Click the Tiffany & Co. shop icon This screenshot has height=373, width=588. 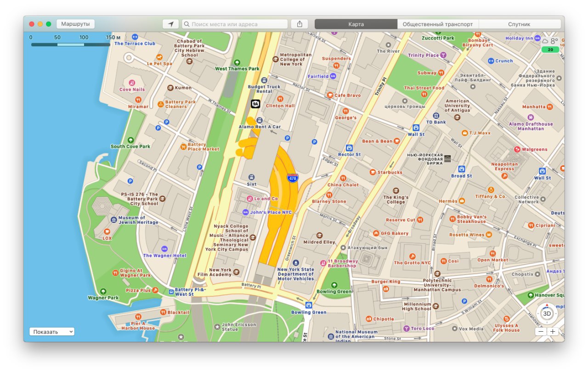491,189
